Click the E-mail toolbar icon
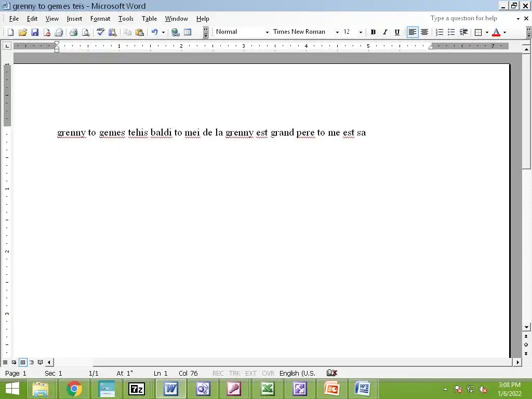The height and width of the screenshot is (399, 532). tap(59, 32)
